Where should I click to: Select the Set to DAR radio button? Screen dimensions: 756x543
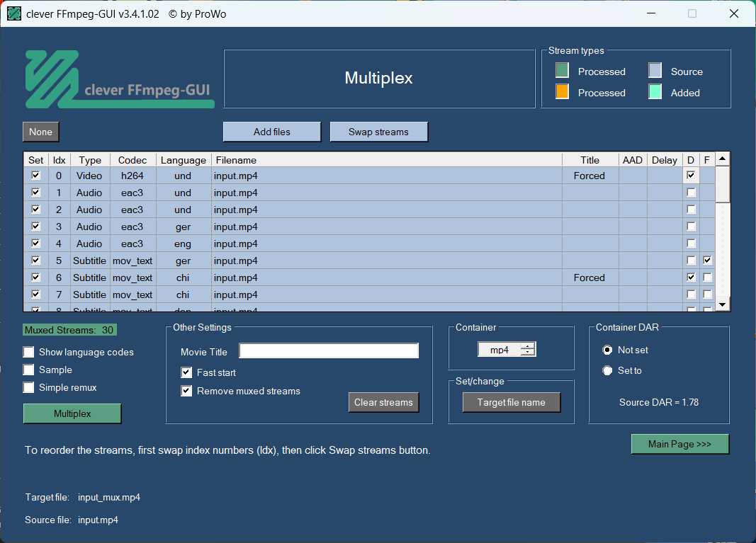click(x=607, y=370)
